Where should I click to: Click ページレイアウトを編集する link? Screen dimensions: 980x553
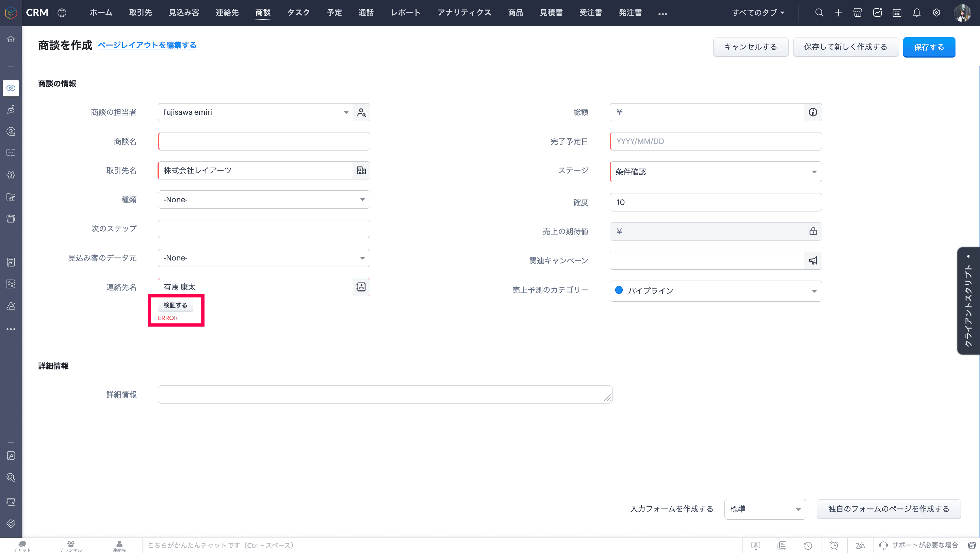(x=147, y=45)
